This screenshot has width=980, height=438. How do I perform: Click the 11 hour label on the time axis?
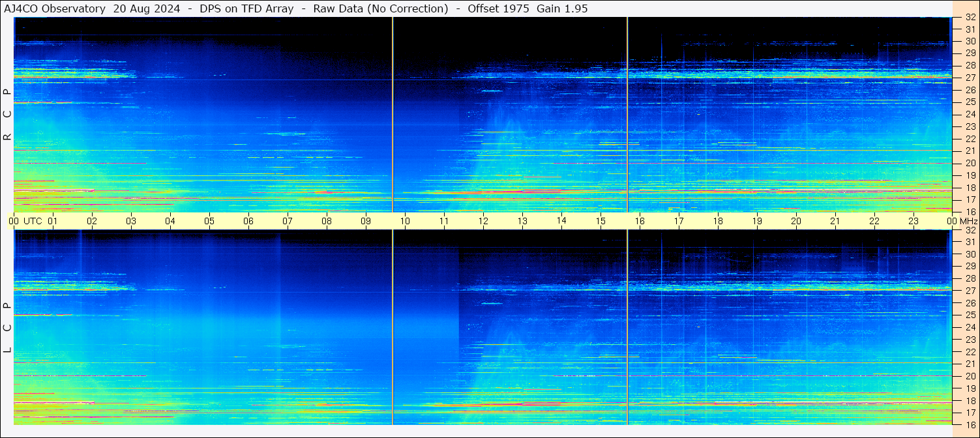pos(444,221)
